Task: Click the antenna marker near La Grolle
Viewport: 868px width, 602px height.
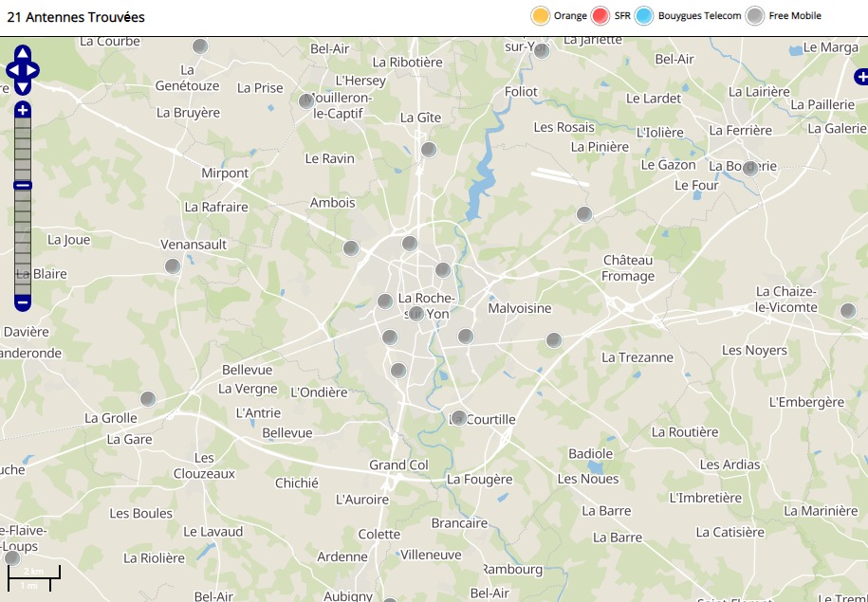Action: (147, 399)
